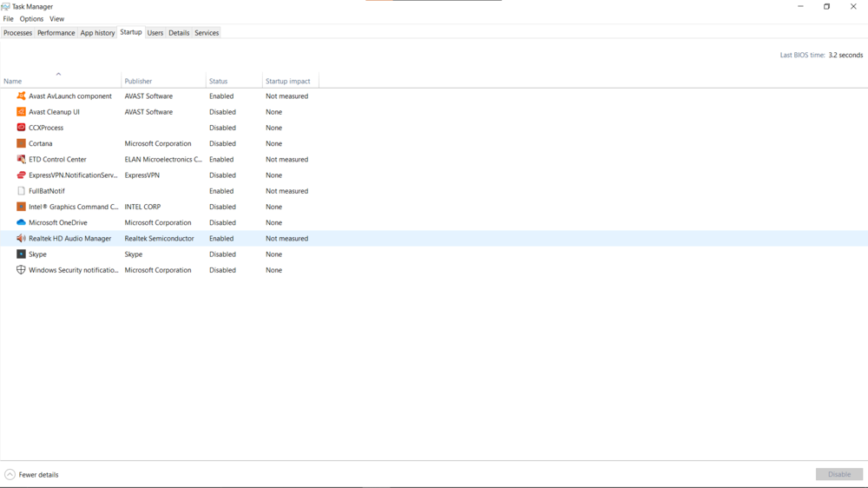Click the Skype startup icon
Image resolution: width=868 pixels, height=488 pixels.
point(21,254)
